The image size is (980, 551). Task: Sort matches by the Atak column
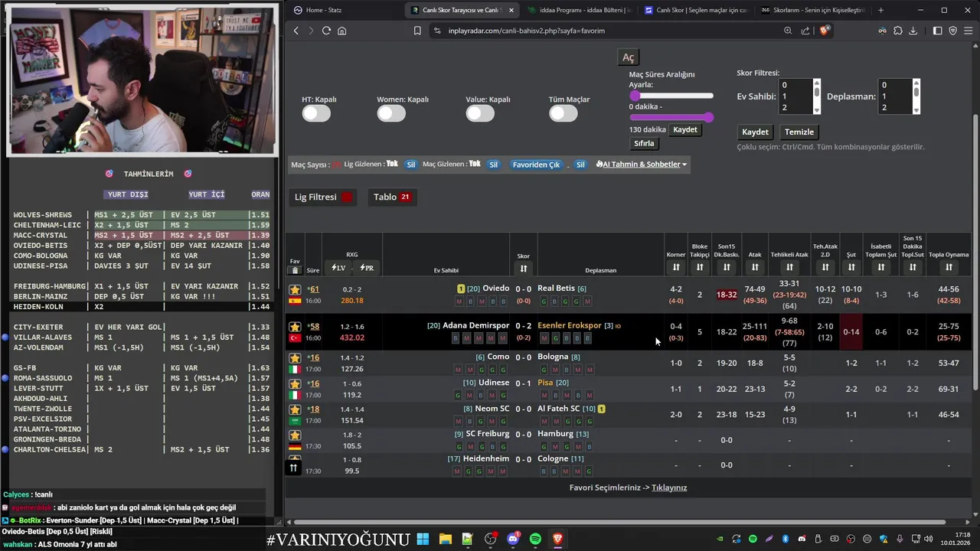[x=755, y=267]
